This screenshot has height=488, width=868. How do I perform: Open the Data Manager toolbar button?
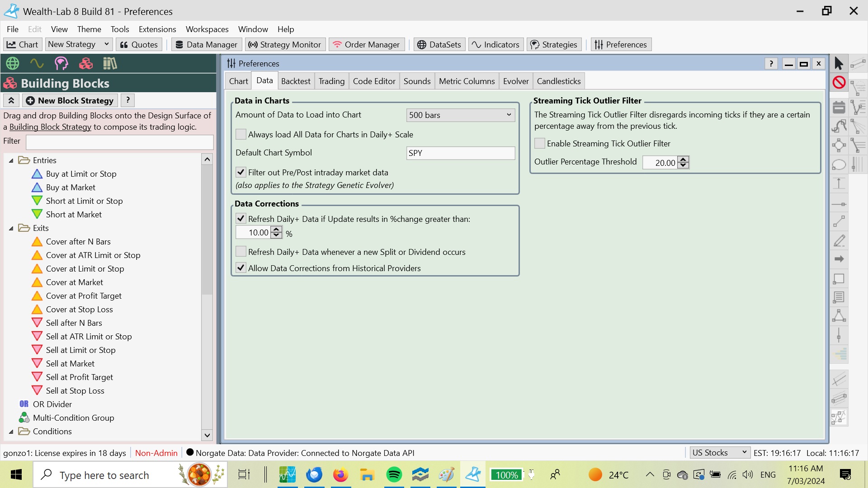click(206, 44)
